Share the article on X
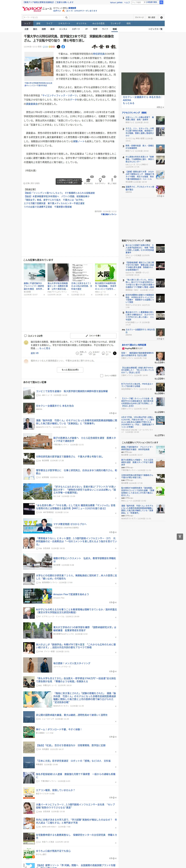Viewport: 186px width, 868px height. (x=58, y=47)
